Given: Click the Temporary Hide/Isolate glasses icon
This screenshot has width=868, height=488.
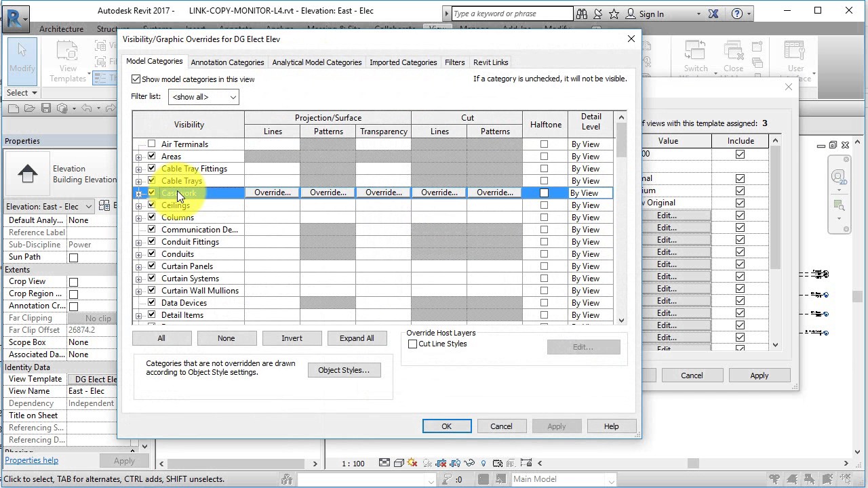Looking at the screenshot, I should click(469, 464).
